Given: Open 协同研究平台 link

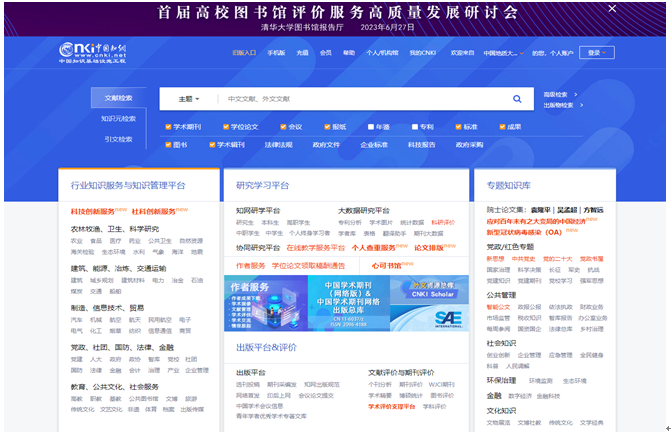Looking at the screenshot, I should coord(258,248).
